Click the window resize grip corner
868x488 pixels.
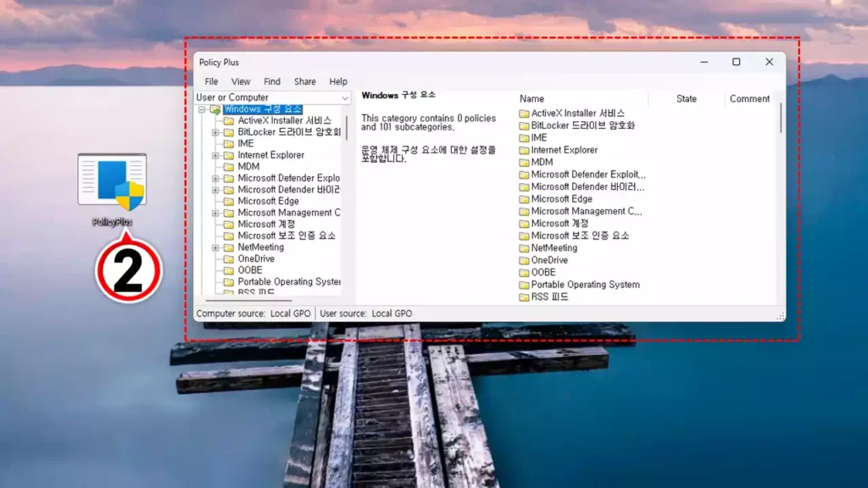pyautogui.click(x=780, y=317)
